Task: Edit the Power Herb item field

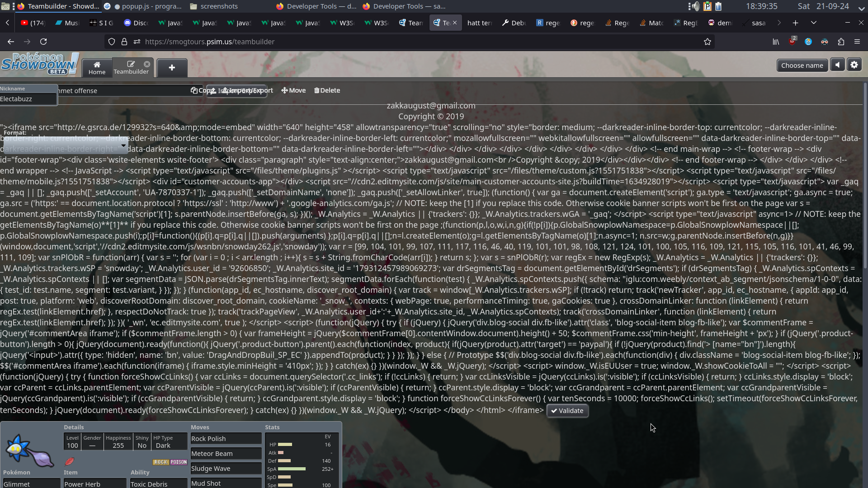Action: pyautogui.click(x=95, y=483)
